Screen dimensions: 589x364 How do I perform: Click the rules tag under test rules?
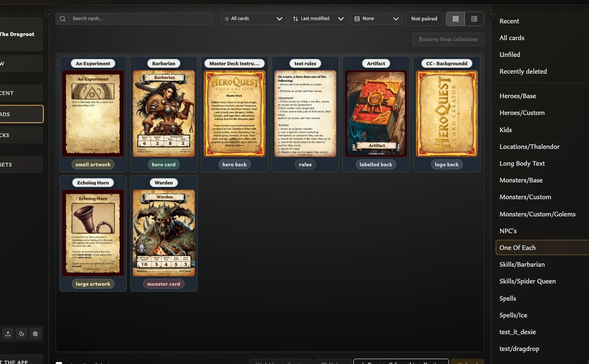point(305,164)
